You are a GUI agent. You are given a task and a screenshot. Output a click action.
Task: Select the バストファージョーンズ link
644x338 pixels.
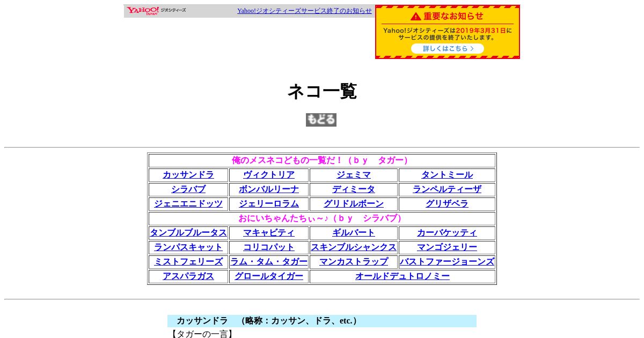point(447,262)
